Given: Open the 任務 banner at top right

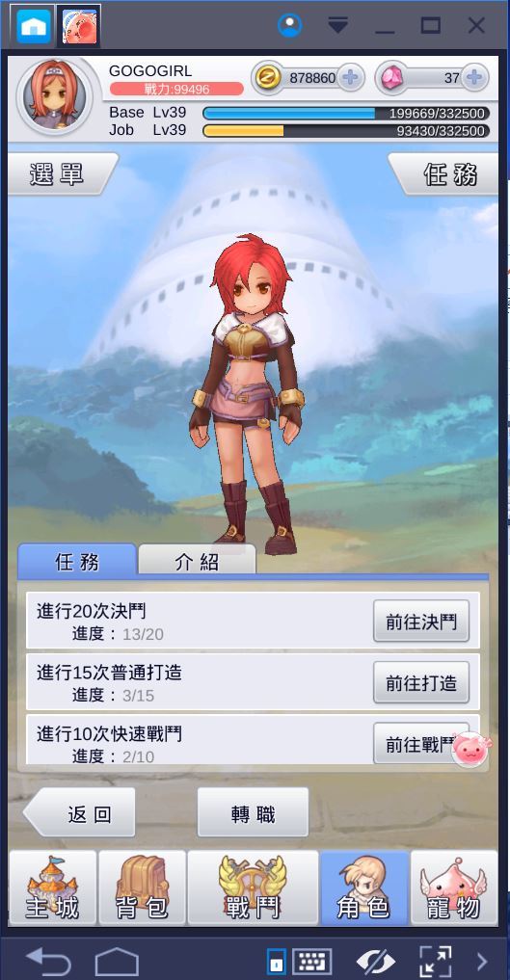Looking at the screenshot, I should point(444,174).
